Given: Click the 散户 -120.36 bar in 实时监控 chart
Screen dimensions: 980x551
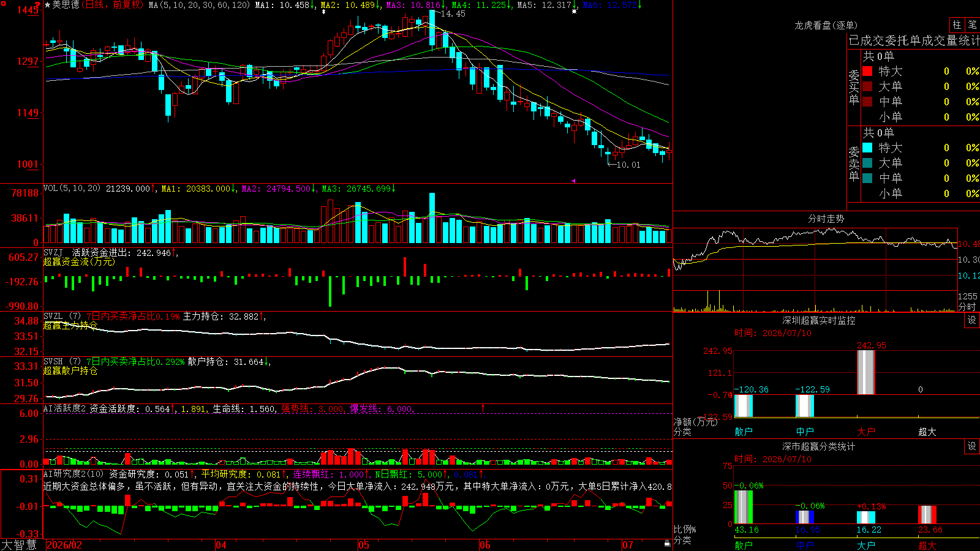Looking at the screenshot, I should point(743,406).
